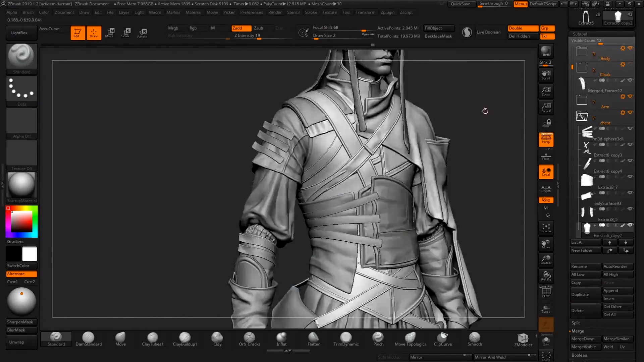Expand the Split section
Screen dimensions: 644x362
coord(576,323)
